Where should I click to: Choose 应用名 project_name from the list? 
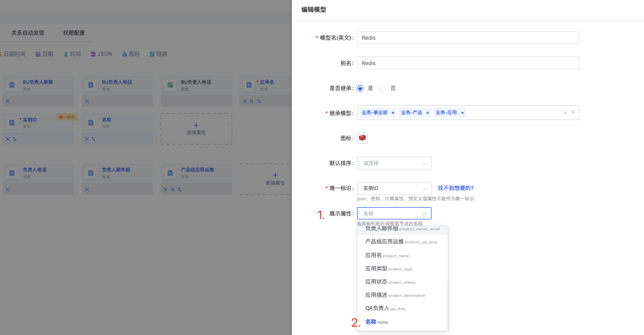387,255
